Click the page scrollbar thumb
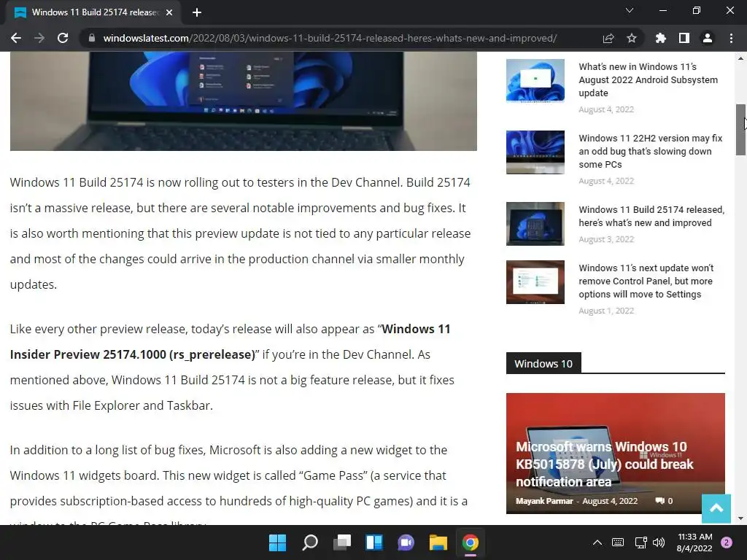 tap(740, 130)
